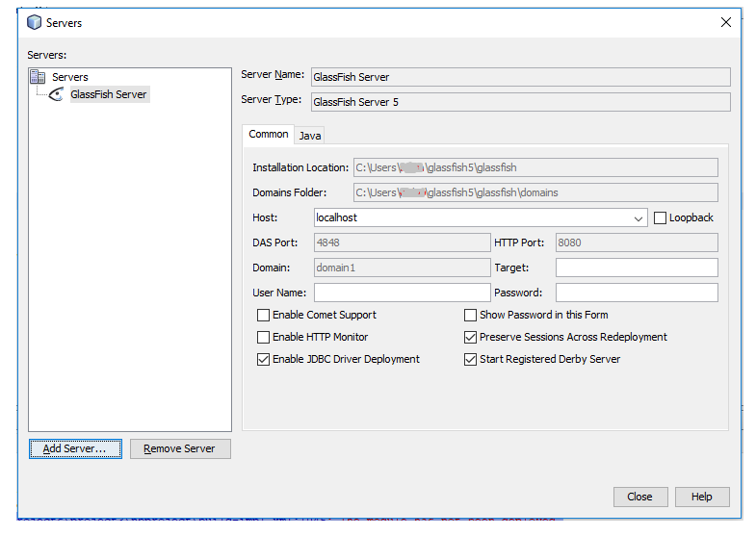756x536 pixels.
Task: Enable the Loopback checkbox
Action: (660, 217)
